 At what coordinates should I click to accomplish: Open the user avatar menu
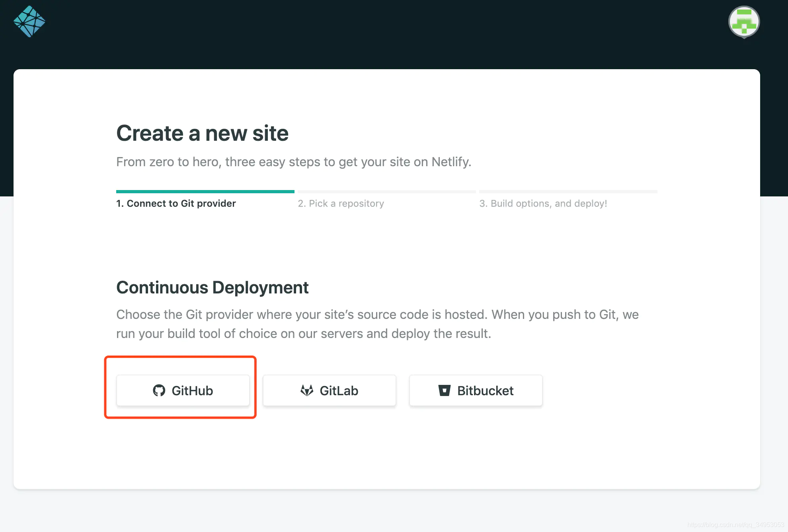pyautogui.click(x=744, y=22)
